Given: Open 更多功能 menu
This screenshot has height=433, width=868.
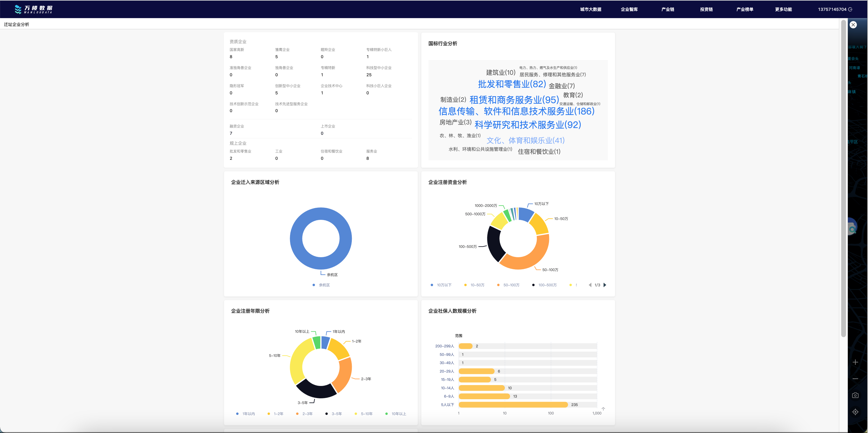Looking at the screenshot, I should [x=783, y=9].
